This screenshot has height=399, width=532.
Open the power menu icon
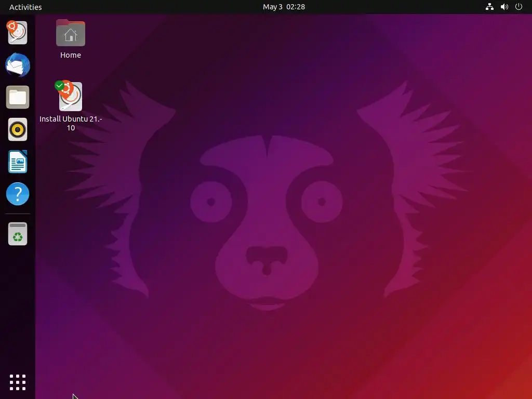518,7
